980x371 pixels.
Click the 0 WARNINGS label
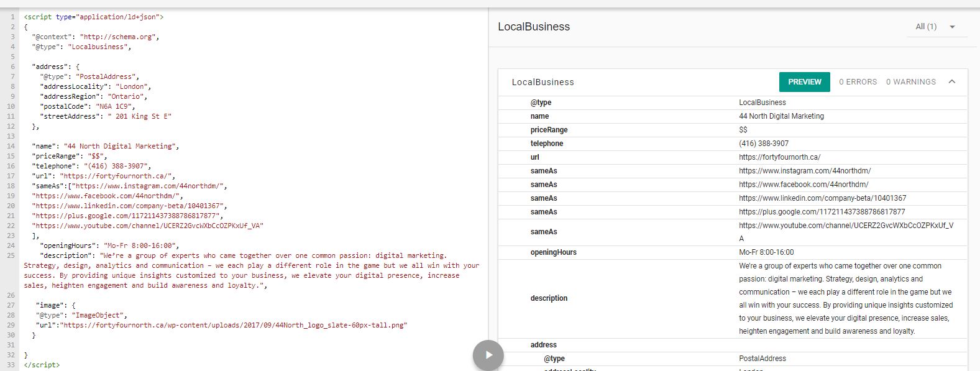[911, 82]
